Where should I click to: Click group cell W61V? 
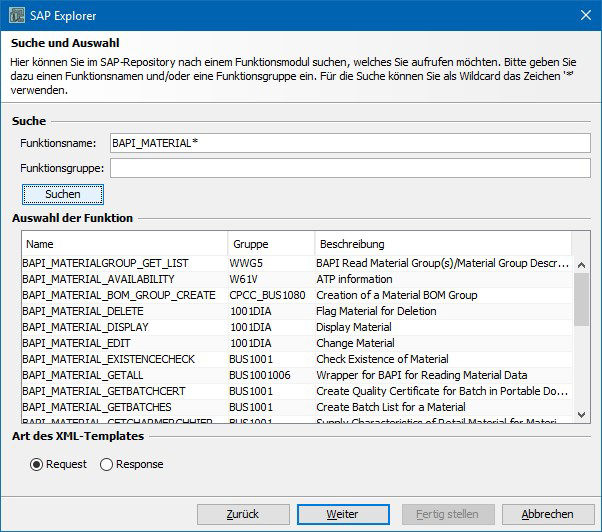[x=243, y=279]
